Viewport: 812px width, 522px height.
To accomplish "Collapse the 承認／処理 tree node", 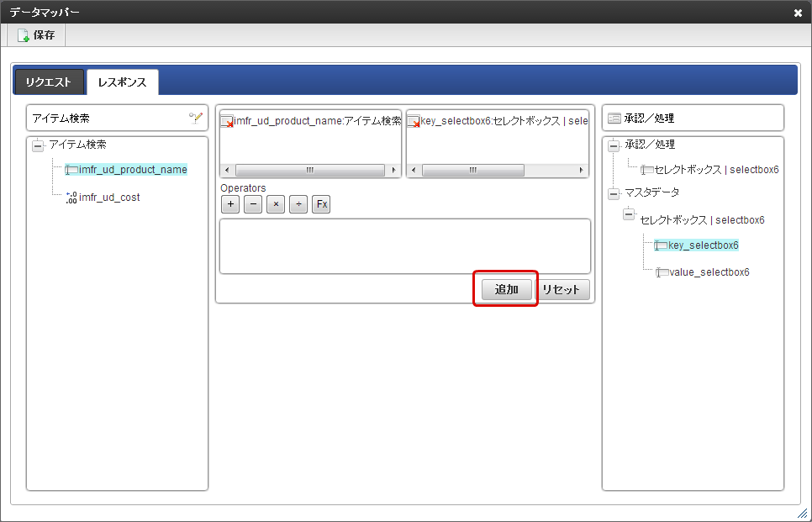I will pyautogui.click(x=614, y=145).
